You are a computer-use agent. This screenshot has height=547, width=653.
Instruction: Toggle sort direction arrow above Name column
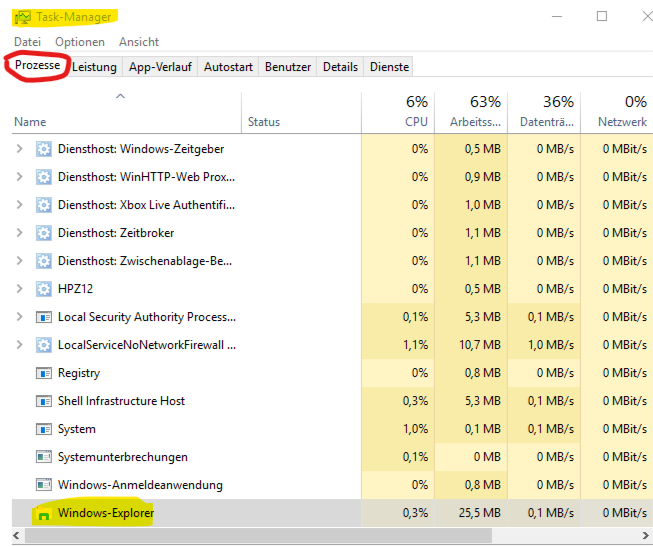point(120,96)
